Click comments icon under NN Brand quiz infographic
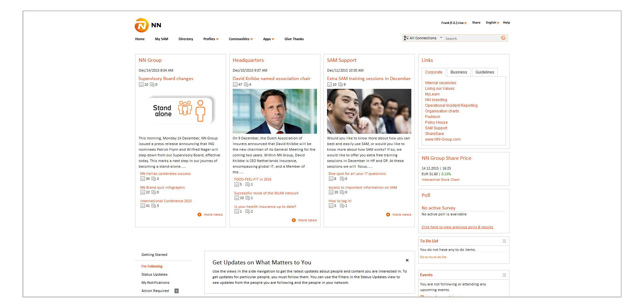The image size is (644, 308). pos(154,192)
